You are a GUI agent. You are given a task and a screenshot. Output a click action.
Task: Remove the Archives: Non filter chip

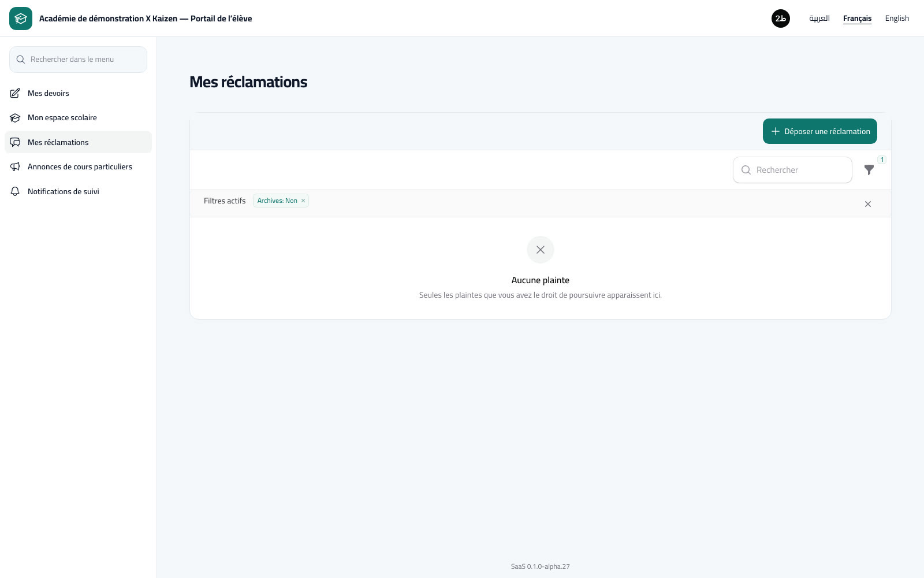(303, 201)
